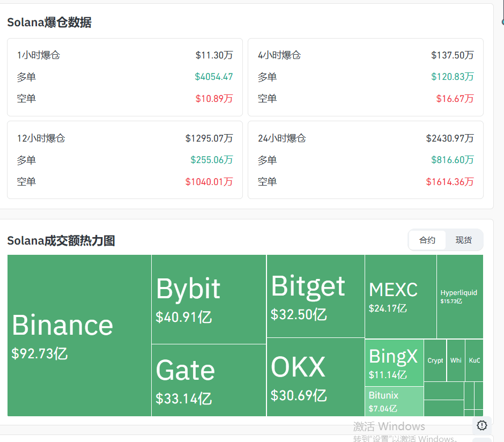Click the Bitget heatmap tile
This screenshot has height=442, width=504.
pyautogui.click(x=316, y=296)
